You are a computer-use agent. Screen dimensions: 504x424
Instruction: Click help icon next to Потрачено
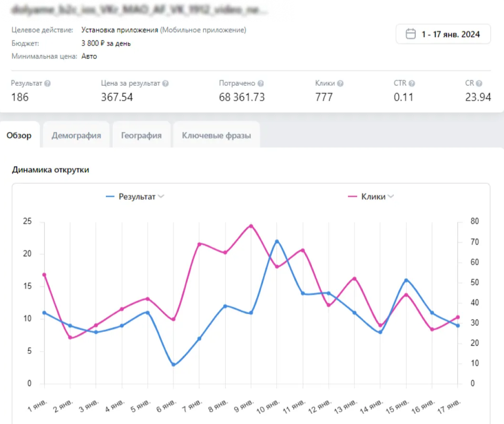coord(261,83)
